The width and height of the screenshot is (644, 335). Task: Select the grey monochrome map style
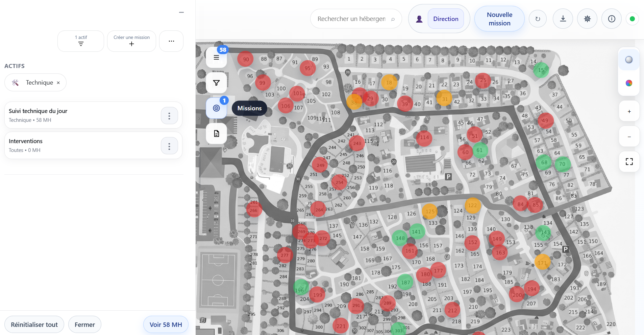pyautogui.click(x=629, y=60)
